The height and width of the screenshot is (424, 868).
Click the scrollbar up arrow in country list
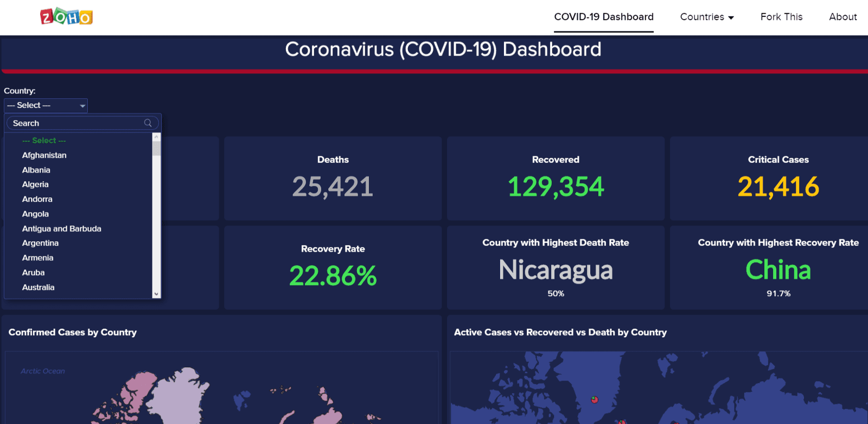[156, 137]
